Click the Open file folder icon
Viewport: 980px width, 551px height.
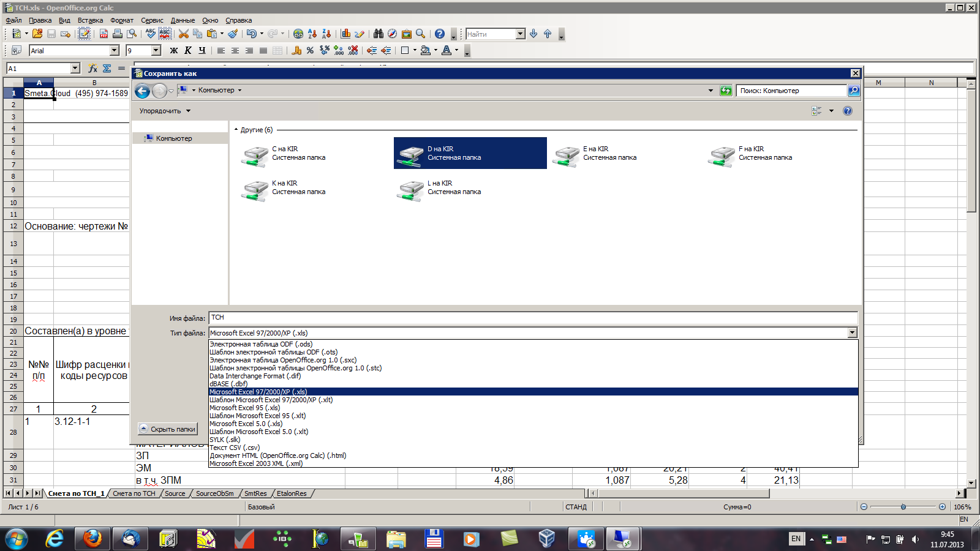pyautogui.click(x=37, y=34)
